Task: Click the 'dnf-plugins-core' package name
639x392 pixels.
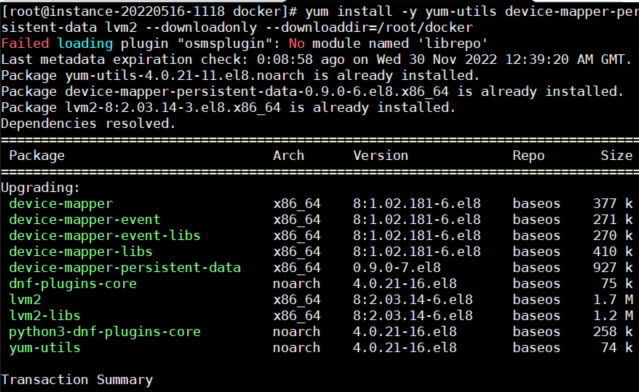Action: 73,283
